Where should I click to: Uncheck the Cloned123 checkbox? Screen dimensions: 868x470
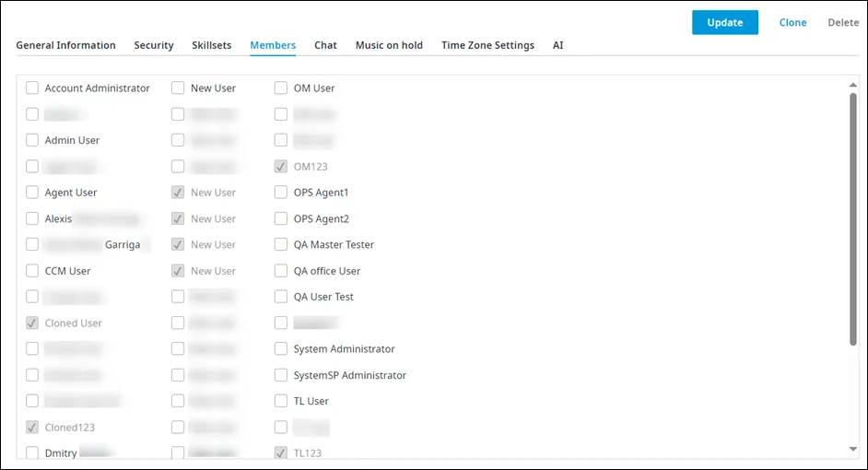tap(32, 427)
